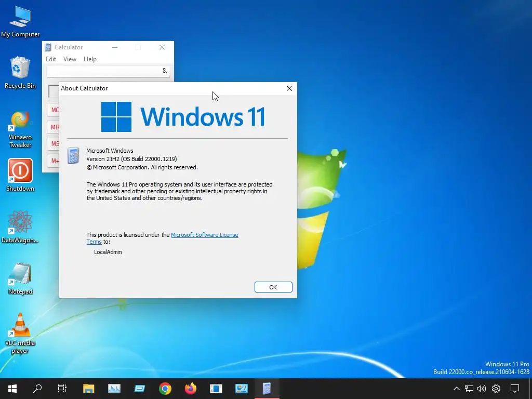Click the network icon in the system tray
This screenshot has width=532, height=399.
pos(469,389)
